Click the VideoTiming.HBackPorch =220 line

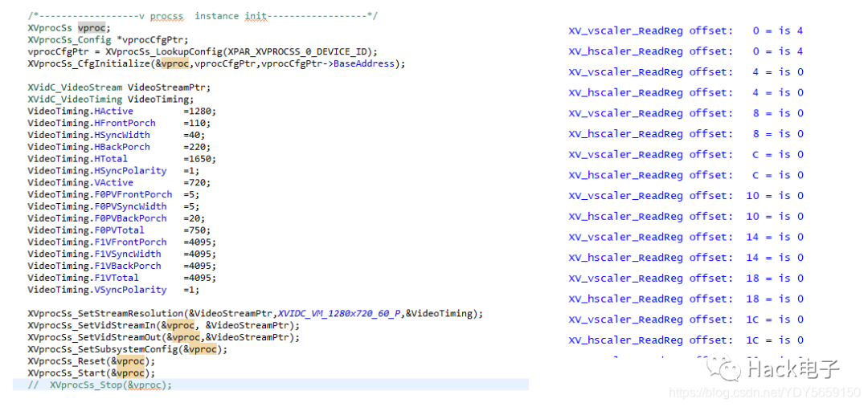tap(120, 147)
